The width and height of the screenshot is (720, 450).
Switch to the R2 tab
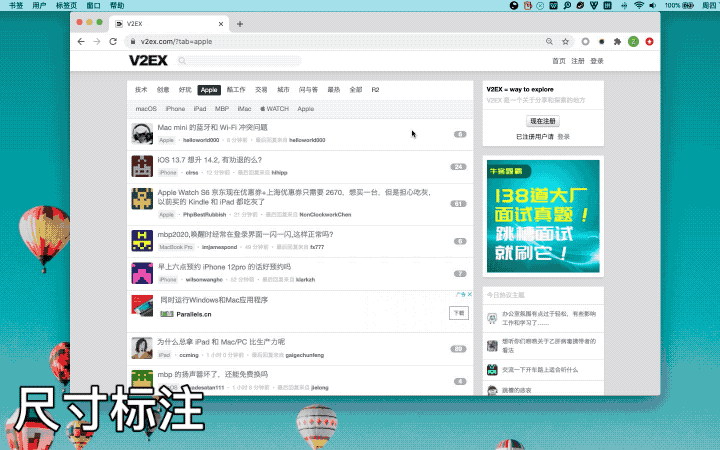375,90
